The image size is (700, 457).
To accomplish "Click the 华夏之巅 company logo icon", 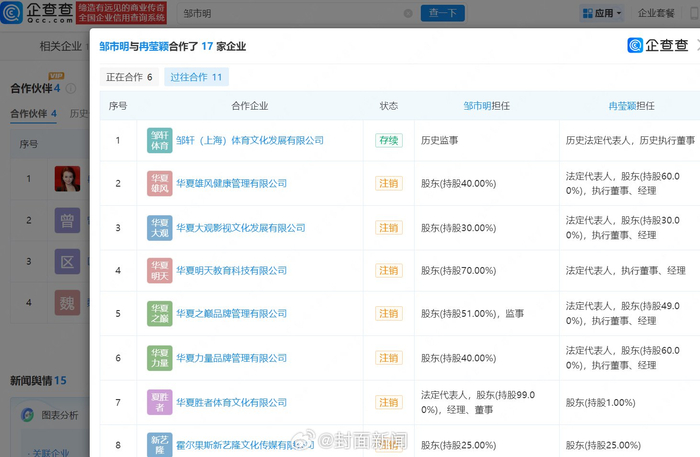I will (x=159, y=313).
